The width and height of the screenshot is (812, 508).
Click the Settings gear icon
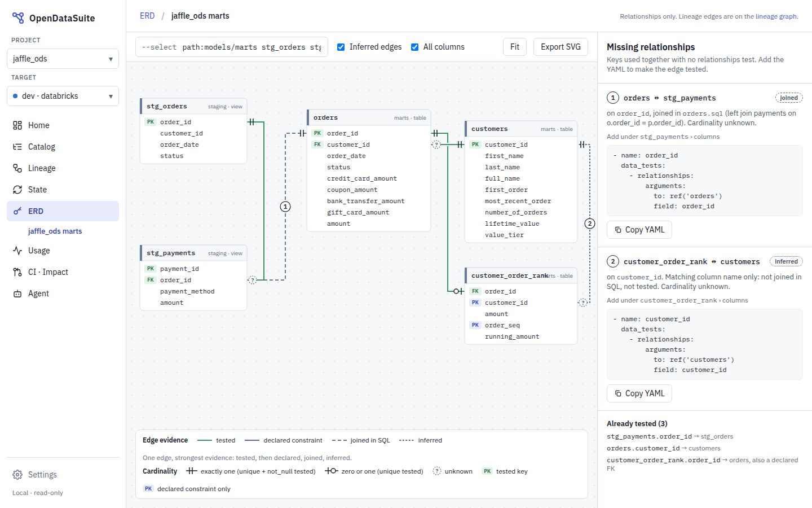point(17,475)
